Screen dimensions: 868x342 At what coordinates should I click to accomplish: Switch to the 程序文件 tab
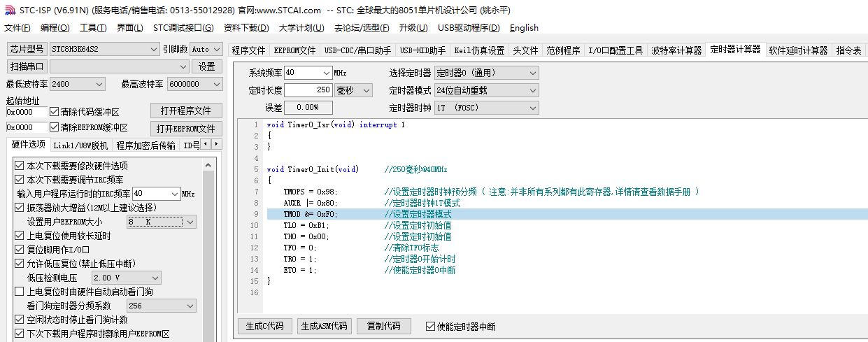pyautogui.click(x=249, y=50)
